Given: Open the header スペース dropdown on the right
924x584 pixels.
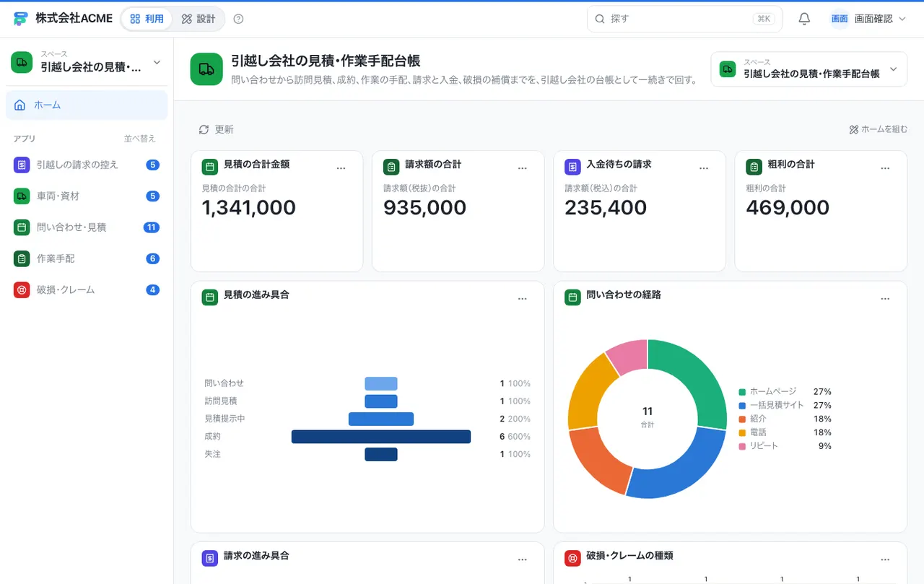Looking at the screenshot, I should point(808,69).
